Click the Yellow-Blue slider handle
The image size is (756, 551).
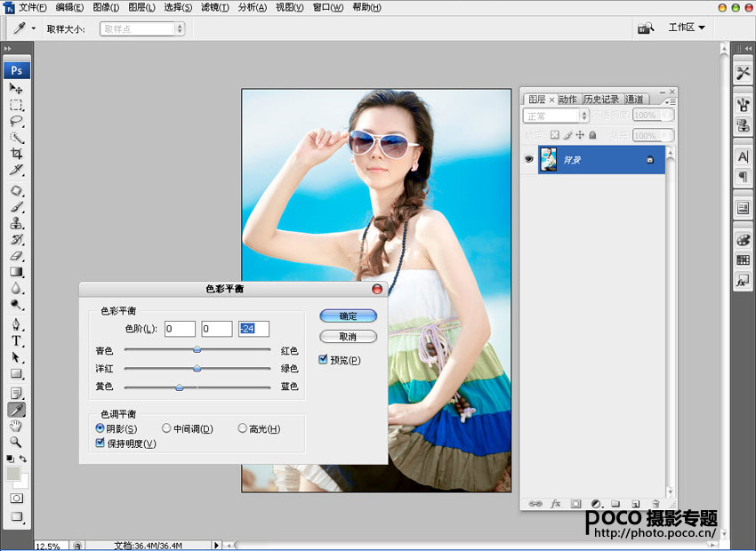click(180, 387)
